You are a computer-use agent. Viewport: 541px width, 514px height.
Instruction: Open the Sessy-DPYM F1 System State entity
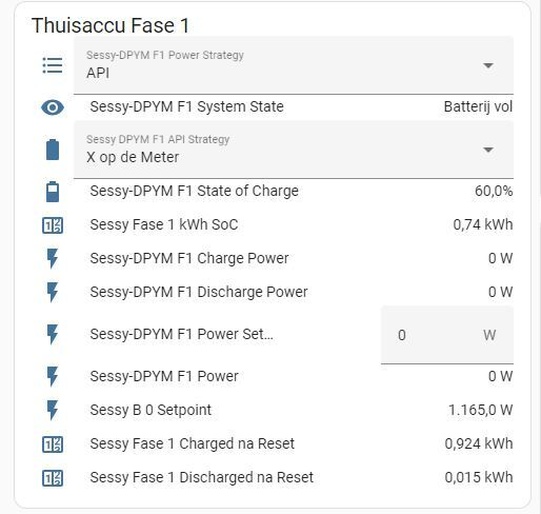pyautogui.click(x=277, y=107)
